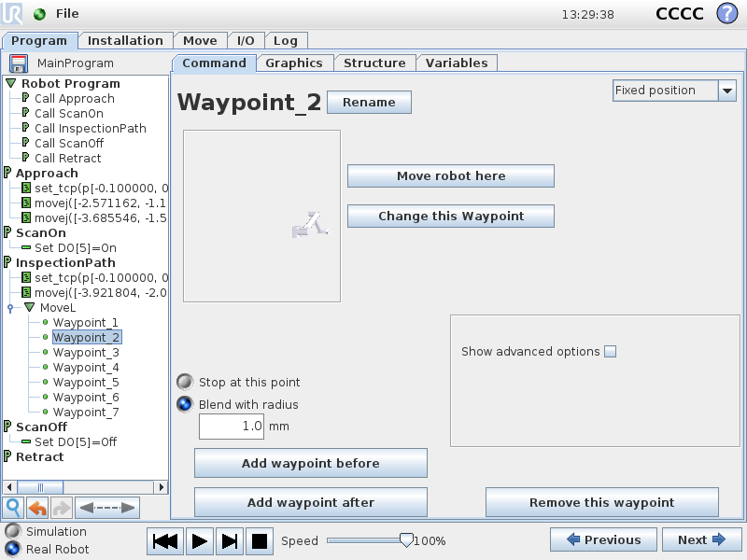747x560 pixels.
Task: Enable Show advanced options checkbox
Action: 611,352
